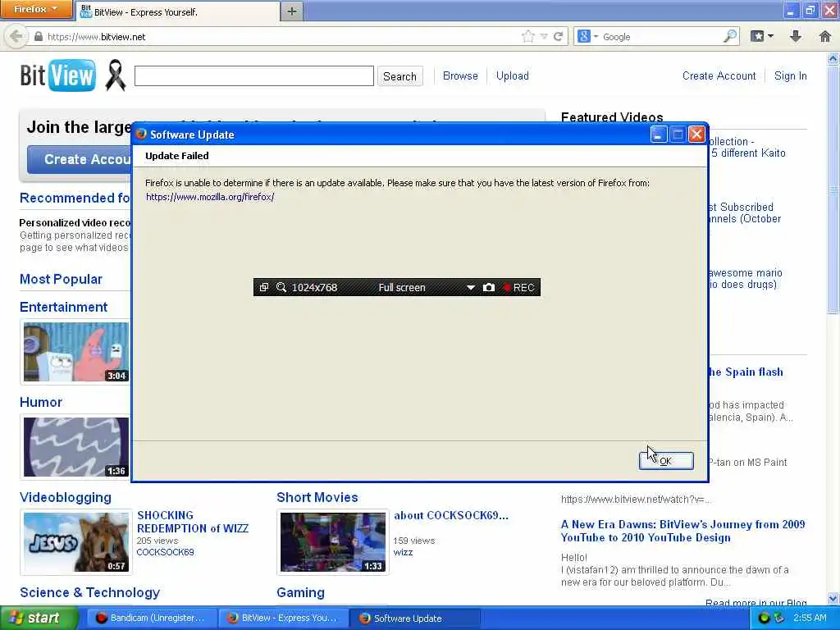This screenshot has width=840, height=630.
Task: Open the Humor 1:36 video thumbnail
Action: coord(76,447)
